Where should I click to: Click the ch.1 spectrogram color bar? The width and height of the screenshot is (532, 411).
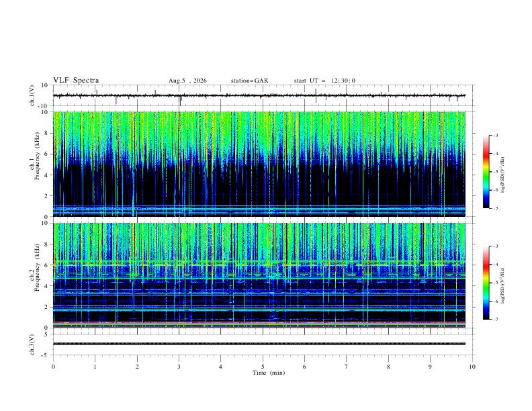click(486, 172)
